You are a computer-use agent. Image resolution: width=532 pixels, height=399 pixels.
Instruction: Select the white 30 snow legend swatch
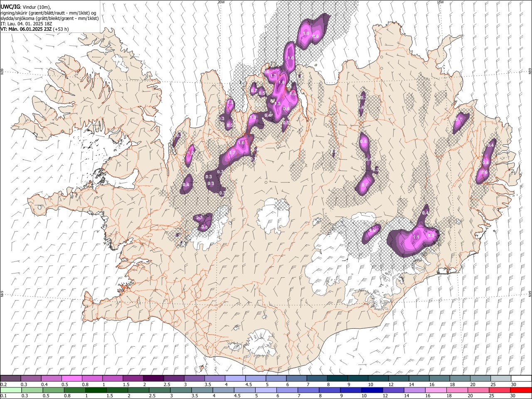pos(520,379)
